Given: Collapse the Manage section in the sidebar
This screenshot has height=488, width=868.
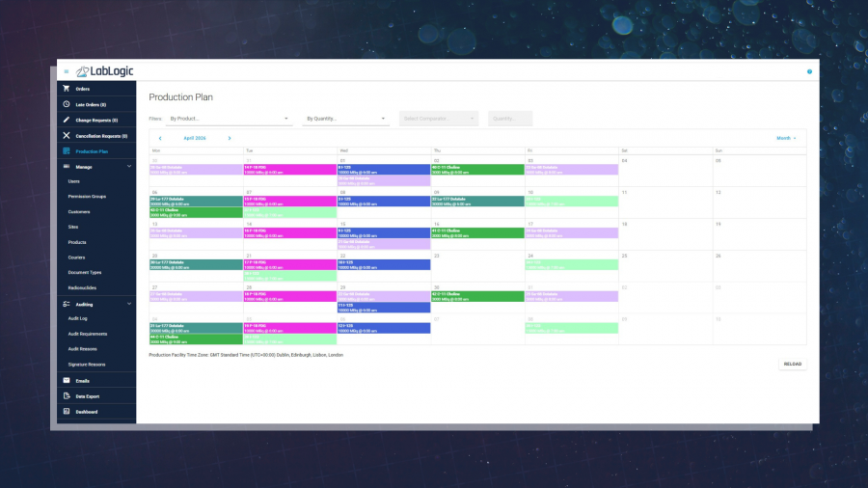Looking at the screenshot, I should coord(129,167).
